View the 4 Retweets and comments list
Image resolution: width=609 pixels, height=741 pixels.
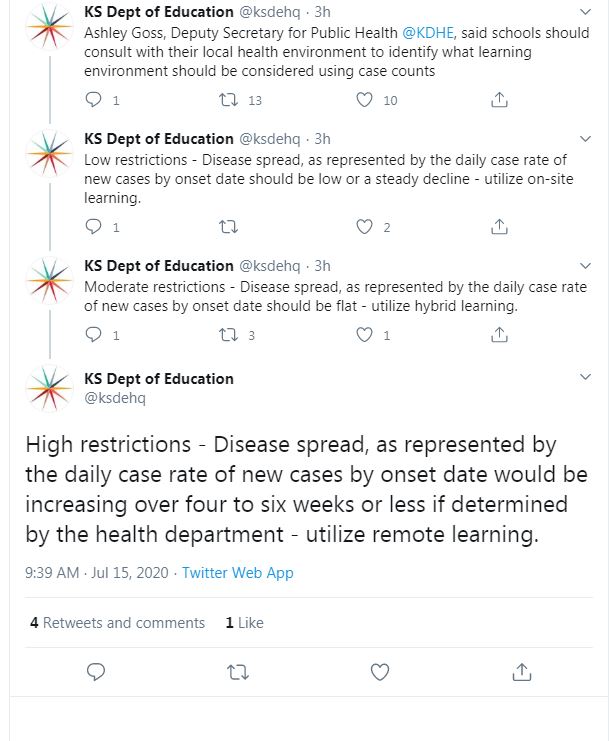pos(118,622)
